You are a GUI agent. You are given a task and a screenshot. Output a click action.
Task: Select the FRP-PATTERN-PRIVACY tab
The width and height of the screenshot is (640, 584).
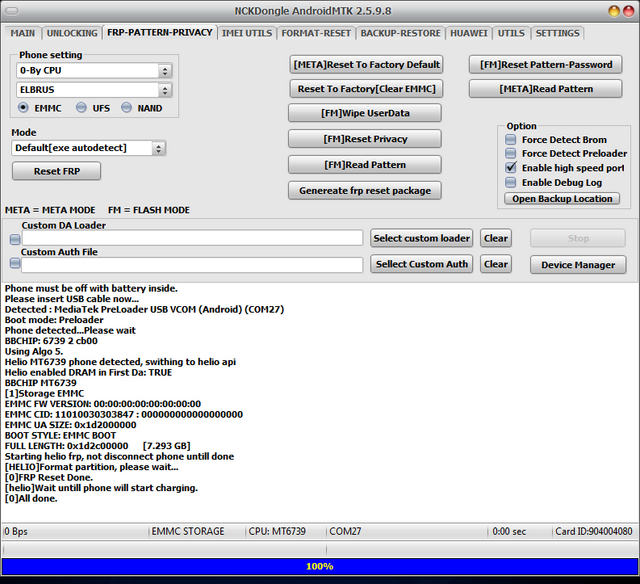[160, 32]
